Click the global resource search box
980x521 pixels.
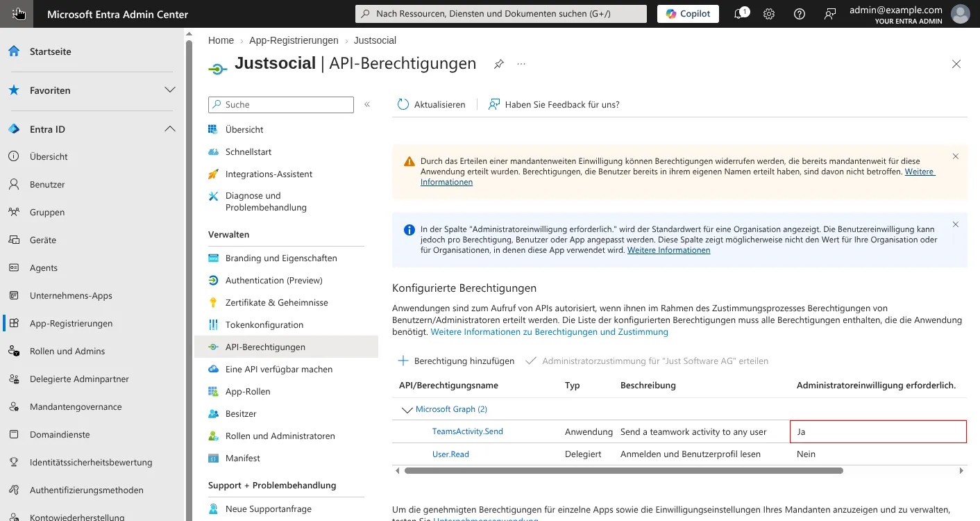click(500, 14)
